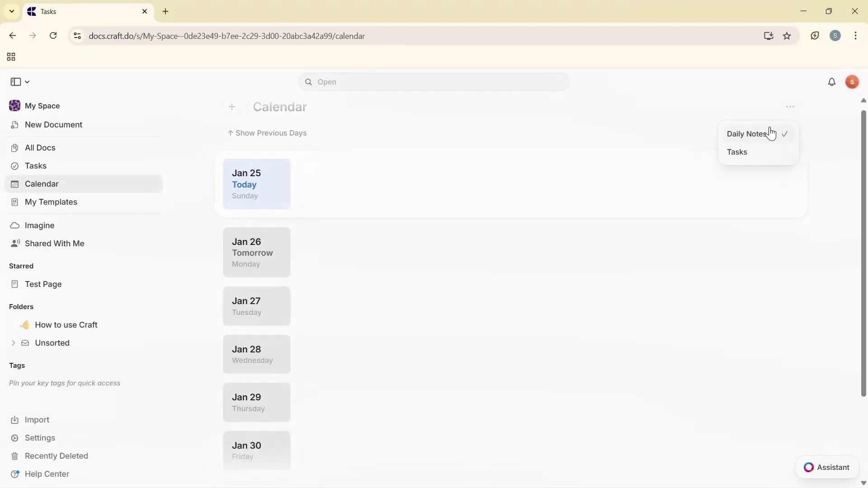Image resolution: width=868 pixels, height=488 pixels.
Task: Open the My Space workspace switcher
Action: [42, 106]
